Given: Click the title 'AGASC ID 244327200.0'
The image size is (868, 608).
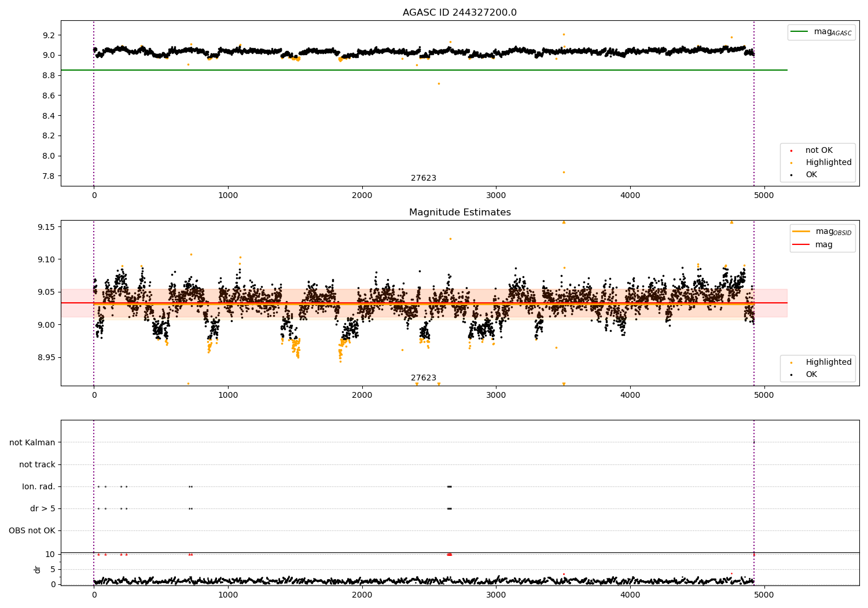Looking at the screenshot, I should pyautogui.click(x=459, y=13).
